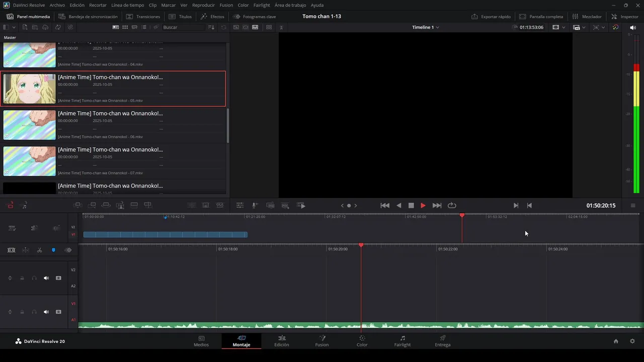The width and height of the screenshot is (644, 362).
Task: Click the ripple overwrite edit icon
Action: (x=106, y=205)
